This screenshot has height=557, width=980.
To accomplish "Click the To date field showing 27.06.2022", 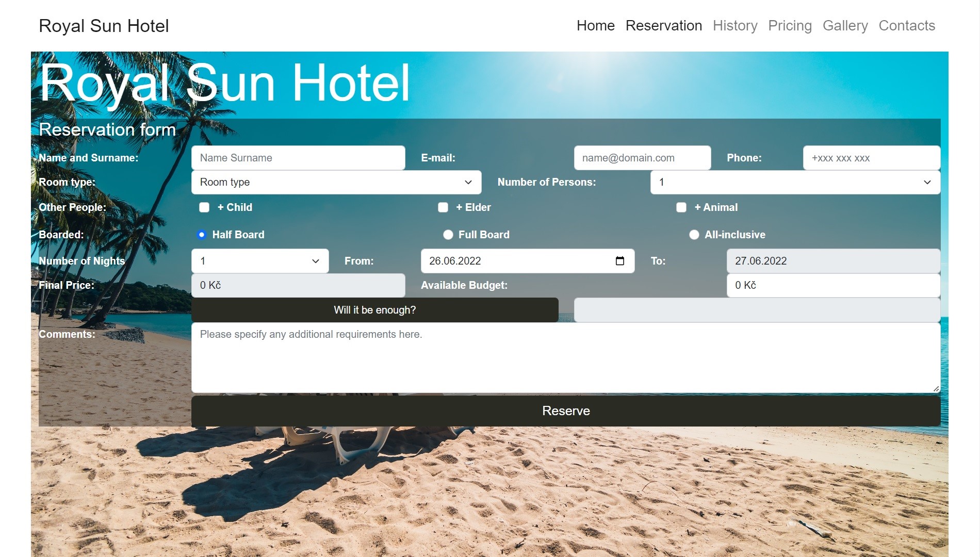I will tap(834, 261).
